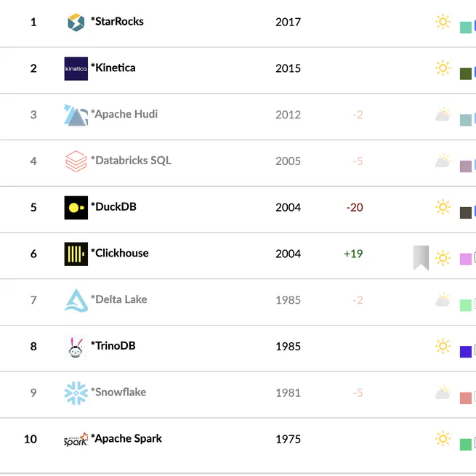Click the Databricks SQL stacked-layers logo
476x476 pixels.
(x=76, y=161)
